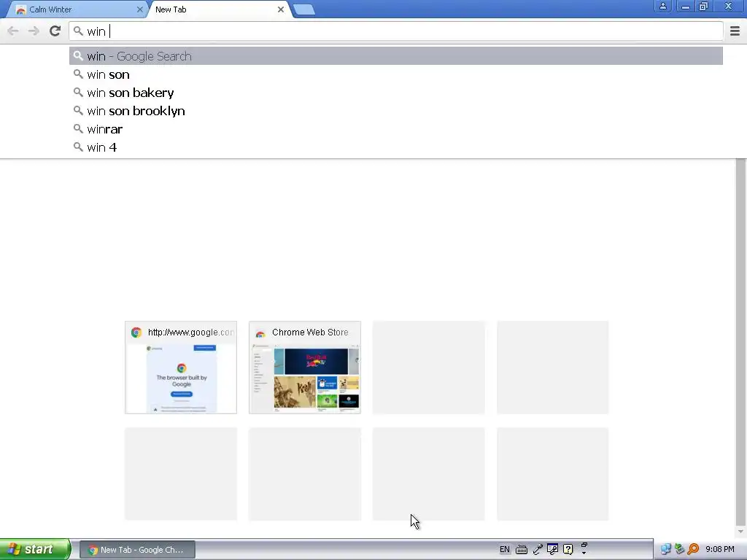This screenshot has height=560, width=747.
Task: Click the search magnifier in address bar
Action: [78, 31]
